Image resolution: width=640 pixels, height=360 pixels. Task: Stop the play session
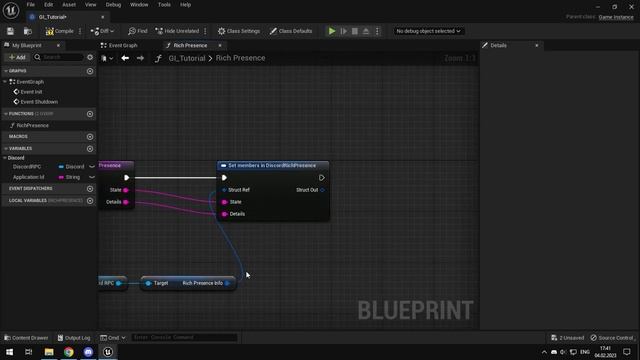coord(355,31)
